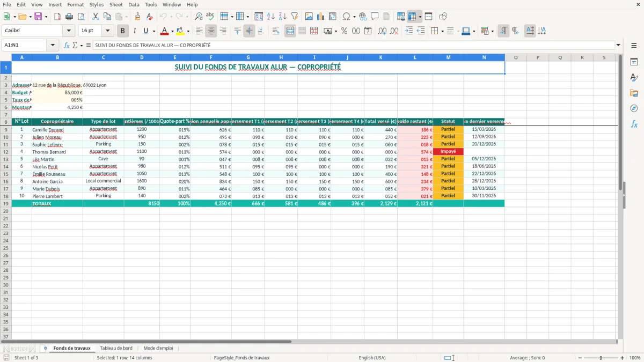Open the Function Wizard fx icon
Viewport: 644px width, 362px height.
pyautogui.click(x=67, y=45)
